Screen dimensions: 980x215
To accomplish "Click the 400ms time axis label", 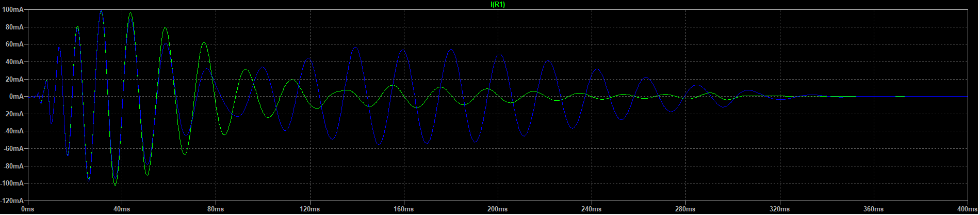I will [967, 209].
